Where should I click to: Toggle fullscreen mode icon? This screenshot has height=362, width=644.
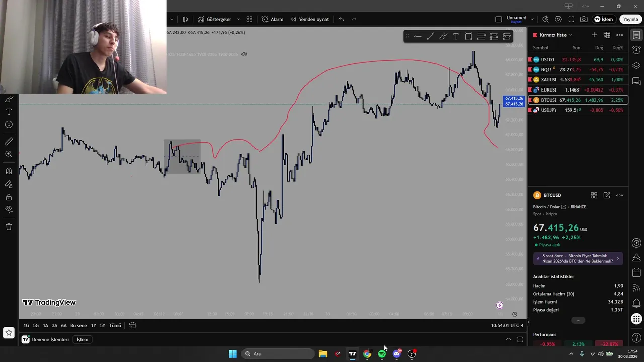571,19
